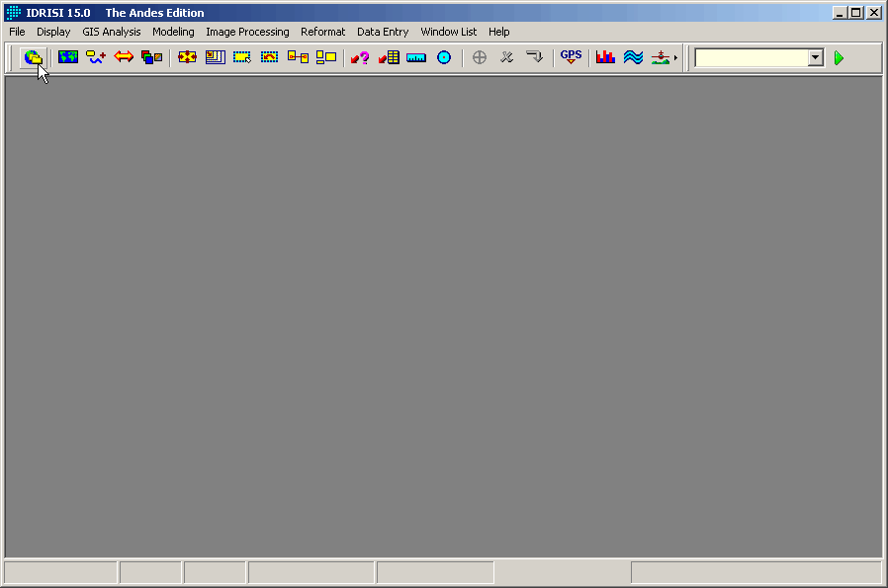Click the save digitized data arrow icon
888x588 pixels.
pyautogui.click(x=534, y=57)
